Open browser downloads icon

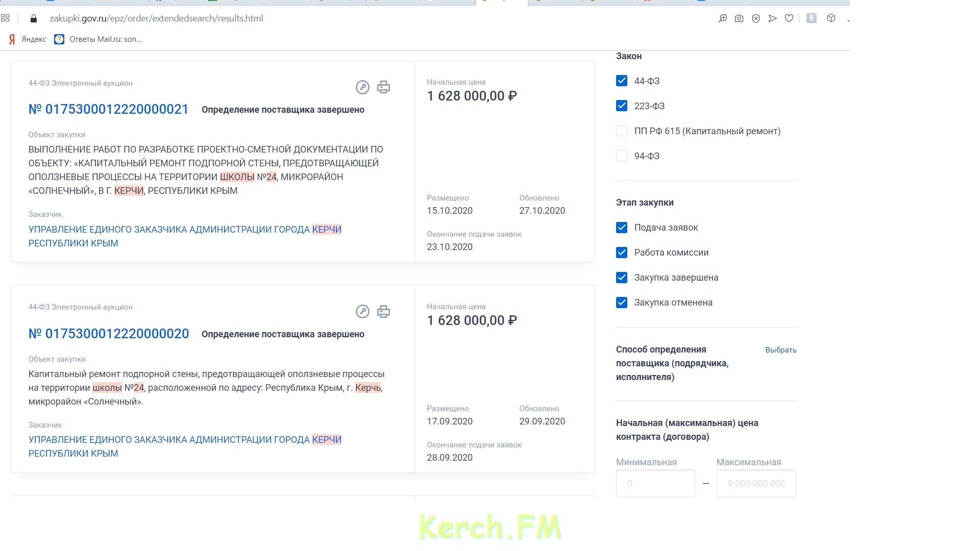click(x=812, y=18)
